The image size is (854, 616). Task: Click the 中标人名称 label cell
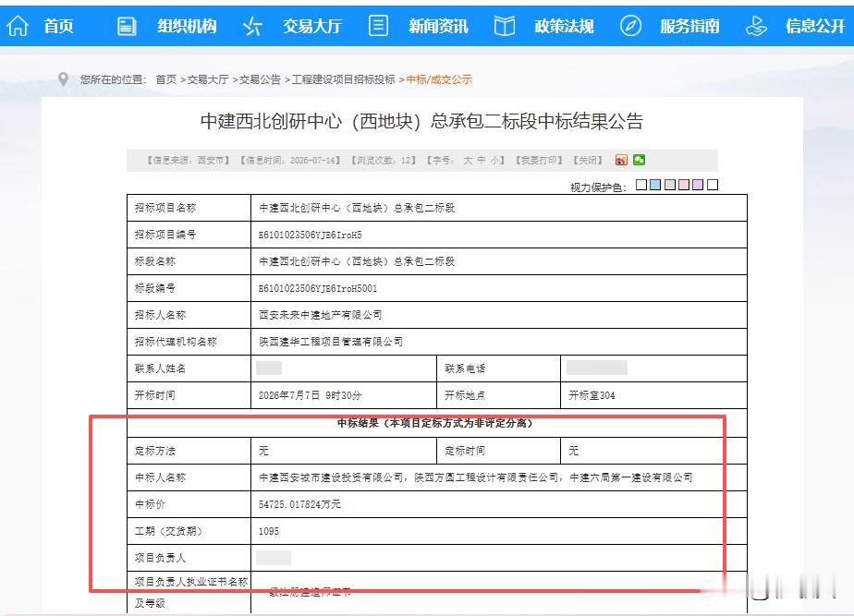(189, 477)
